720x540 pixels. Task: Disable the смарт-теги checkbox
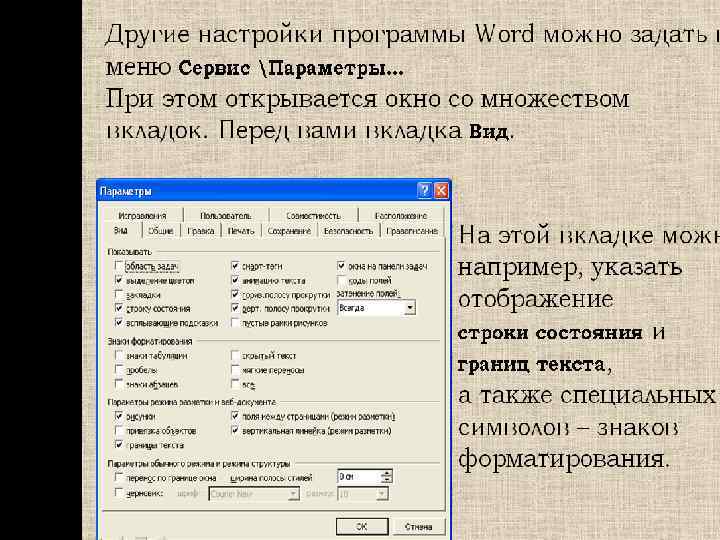tap(235, 266)
